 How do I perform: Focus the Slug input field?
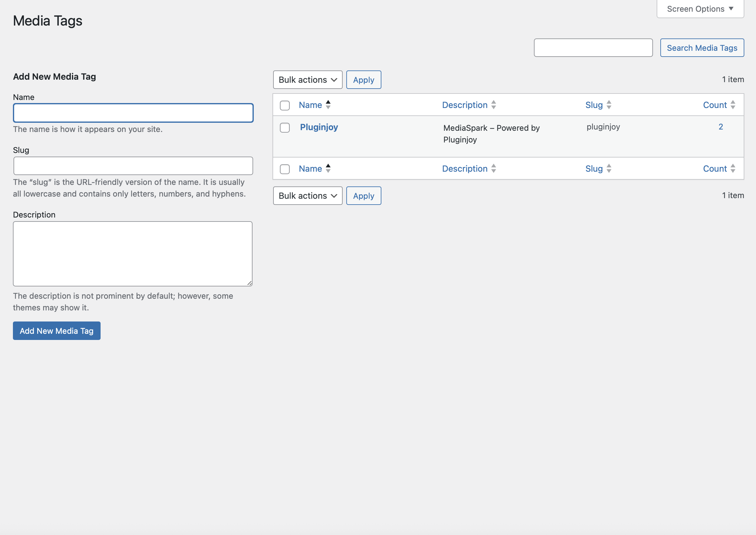pos(133,166)
